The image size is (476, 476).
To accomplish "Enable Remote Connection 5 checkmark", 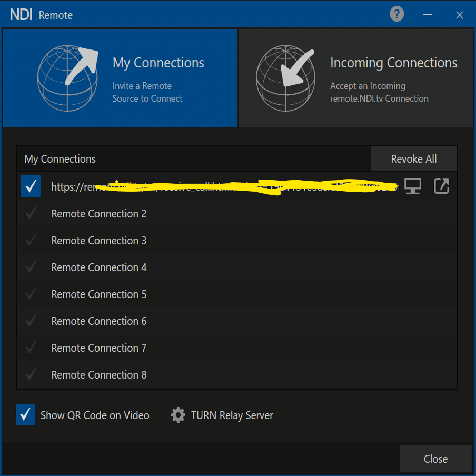I will coord(31,294).
